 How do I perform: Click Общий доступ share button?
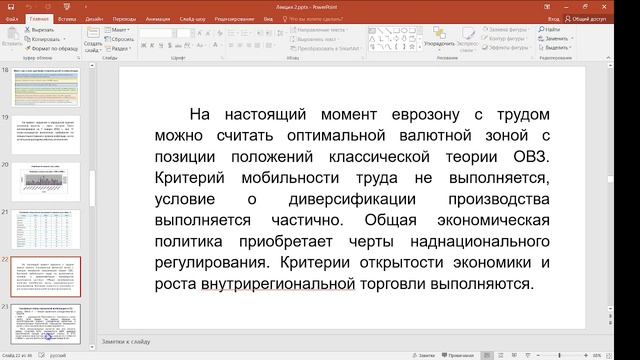pos(585,19)
